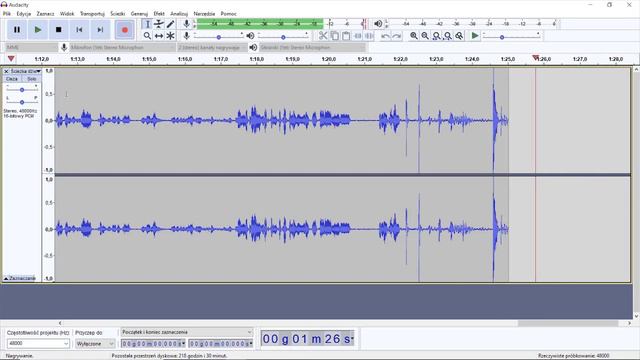Skip to start of the track
Image resolution: width=640 pixels, height=360 pixels.
tap(79, 30)
